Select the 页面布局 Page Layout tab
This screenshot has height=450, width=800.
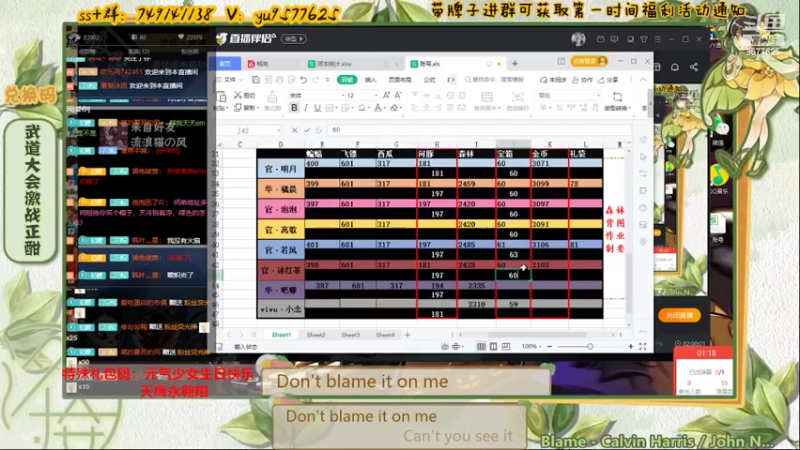tap(399, 80)
